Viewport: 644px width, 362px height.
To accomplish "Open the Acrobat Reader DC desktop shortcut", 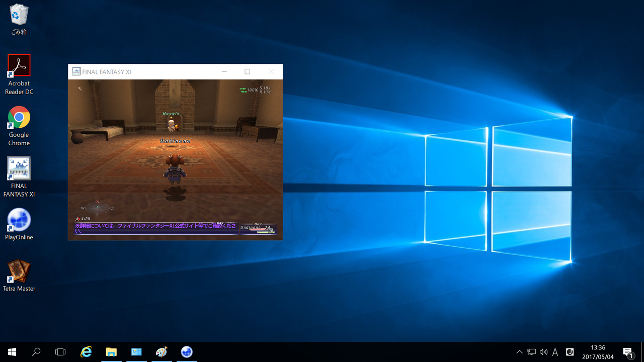I will point(19,74).
